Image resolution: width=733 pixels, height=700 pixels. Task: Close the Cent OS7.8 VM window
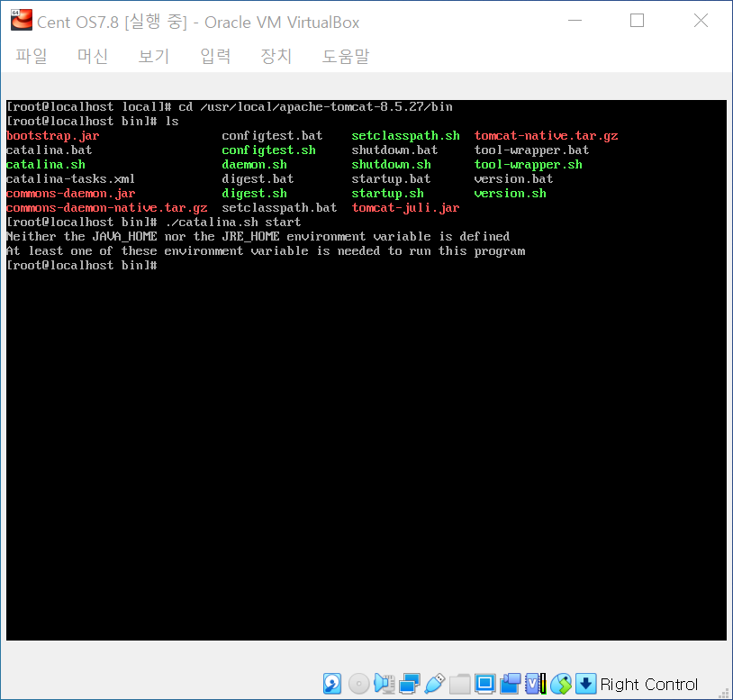(701, 21)
